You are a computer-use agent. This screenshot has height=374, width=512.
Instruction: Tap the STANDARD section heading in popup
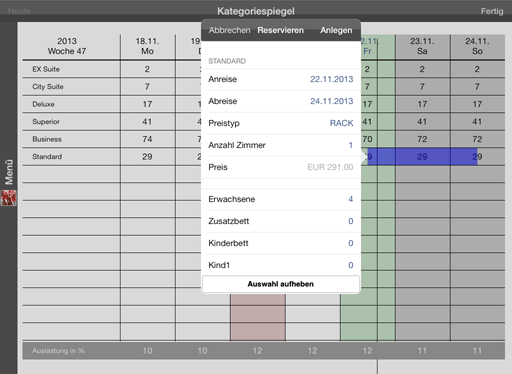(x=227, y=61)
